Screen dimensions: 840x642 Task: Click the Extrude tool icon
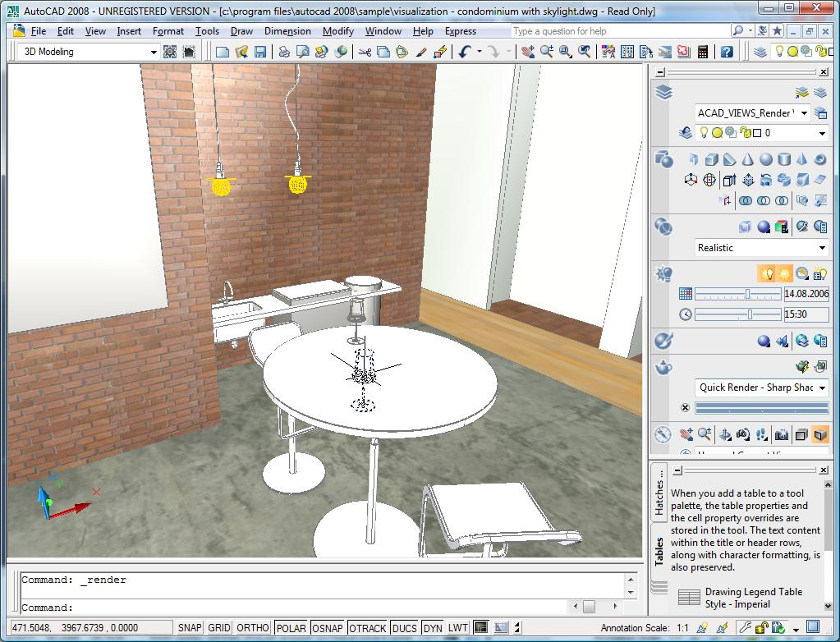click(x=728, y=180)
